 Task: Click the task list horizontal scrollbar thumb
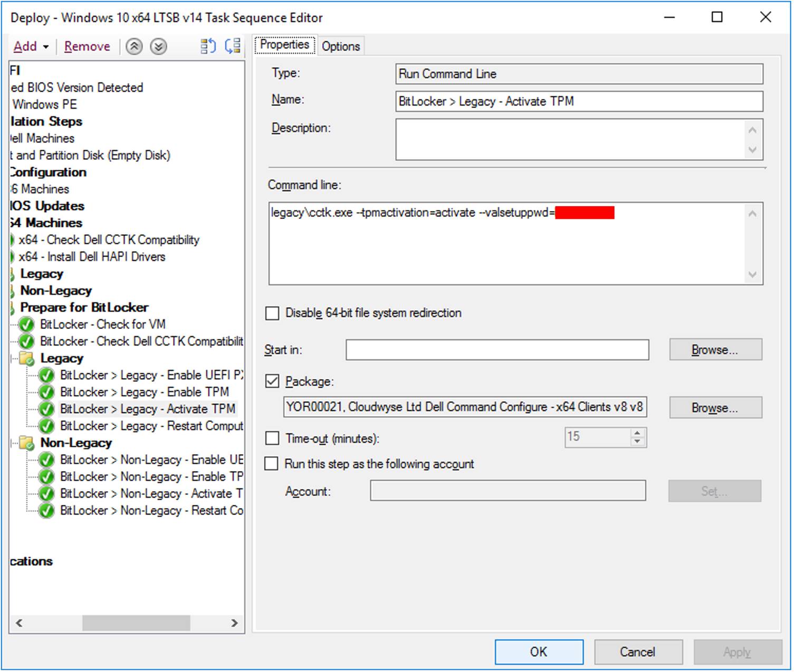[x=136, y=623]
